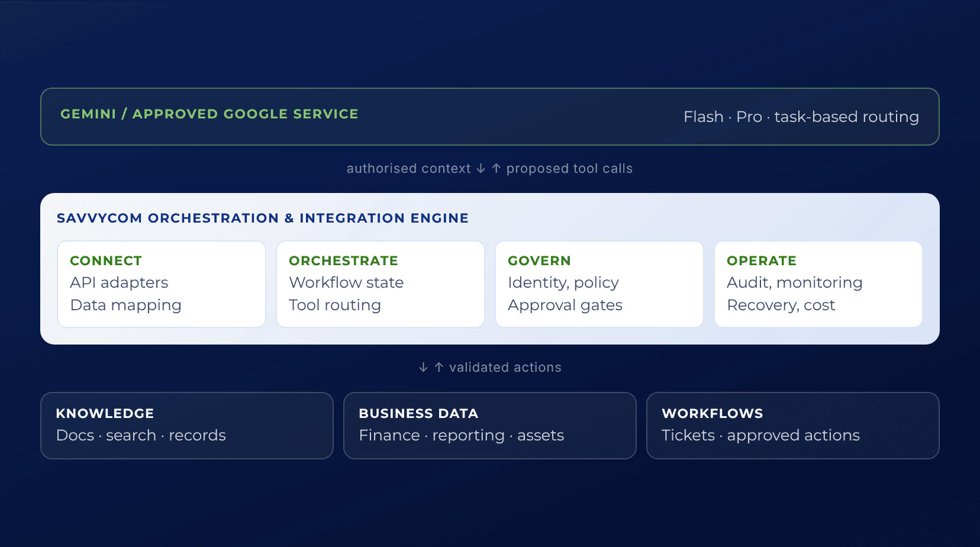Select 'Workflow state' text
Image resolution: width=980 pixels, height=547 pixels.
click(x=346, y=282)
